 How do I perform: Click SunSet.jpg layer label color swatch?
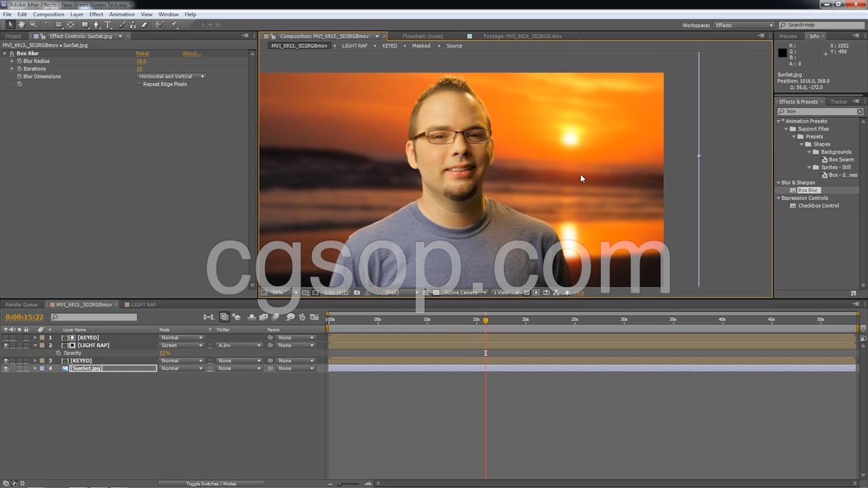pyautogui.click(x=41, y=368)
